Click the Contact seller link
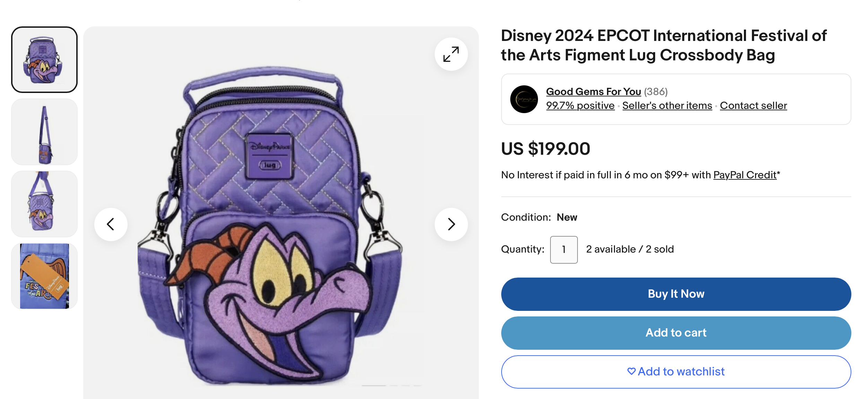 pyautogui.click(x=753, y=105)
